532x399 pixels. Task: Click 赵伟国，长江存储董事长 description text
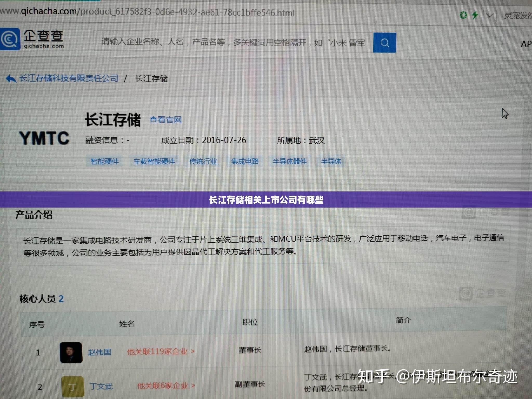point(348,348)
